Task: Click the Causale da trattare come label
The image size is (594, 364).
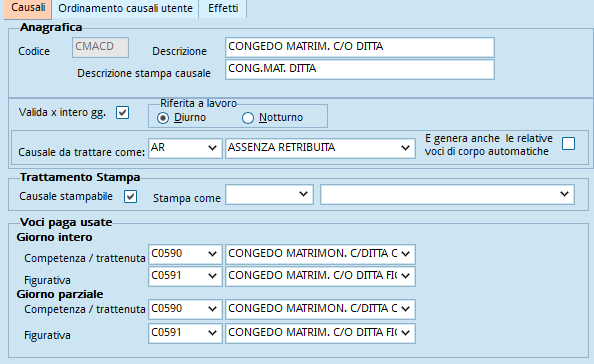Action: tap(81, 152)
